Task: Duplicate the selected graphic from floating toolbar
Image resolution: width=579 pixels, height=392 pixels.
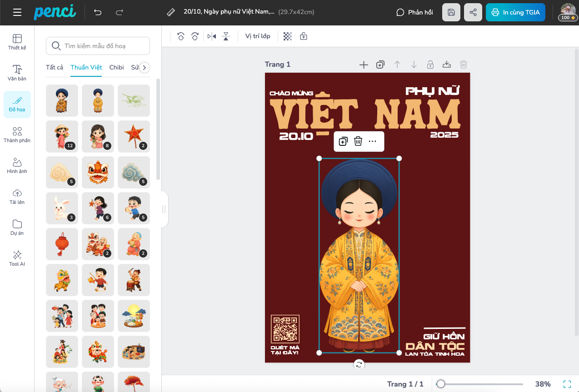Action: pos(343,141)
